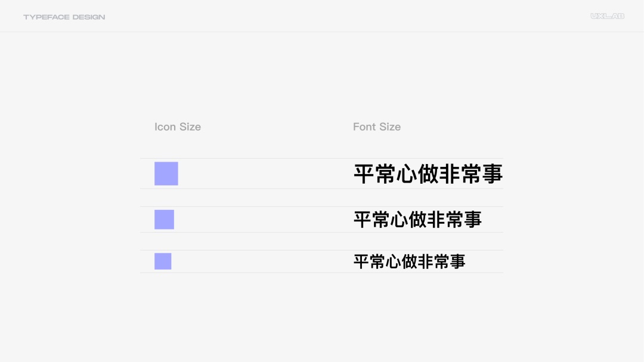Click the smallest purple icon square
The width and height of the screenshot is (644, 362).
(163, 261)
